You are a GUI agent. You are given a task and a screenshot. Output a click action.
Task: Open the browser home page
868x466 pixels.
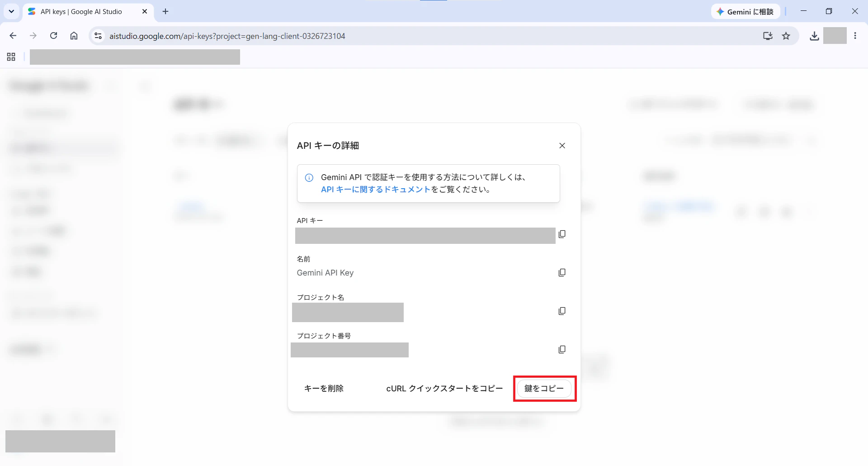coord(74,36)
